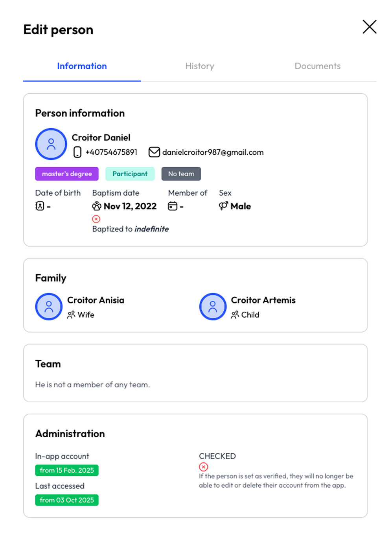The height and width of the screenshot is (540, 392).
Task: Toggle the CHECKED verification status icon
Action: click(x=203, y=467)
